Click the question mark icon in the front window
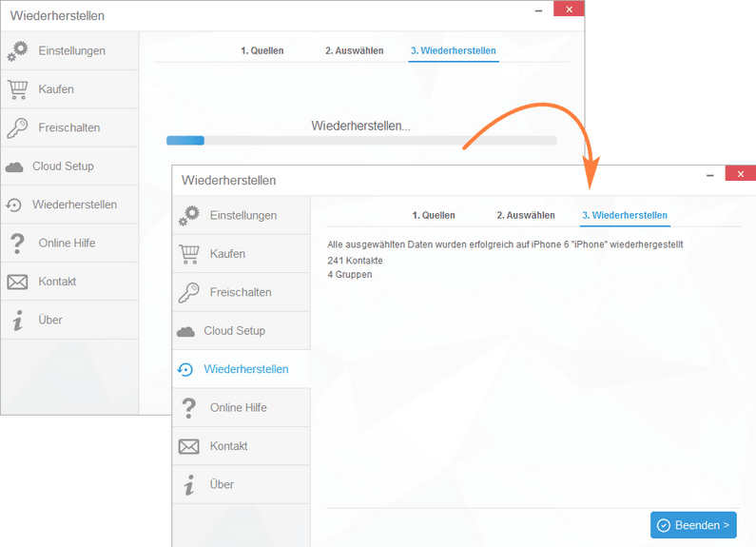 [x=189, y=408]
